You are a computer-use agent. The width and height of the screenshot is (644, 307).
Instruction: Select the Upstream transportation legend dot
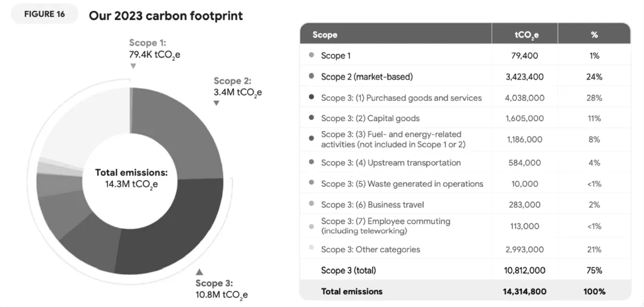tap(312, 162)
